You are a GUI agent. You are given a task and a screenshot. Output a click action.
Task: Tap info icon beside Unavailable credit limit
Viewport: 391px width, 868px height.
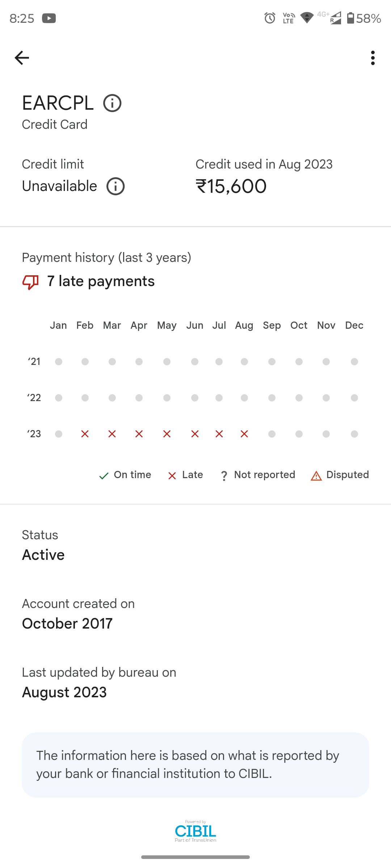115,187
